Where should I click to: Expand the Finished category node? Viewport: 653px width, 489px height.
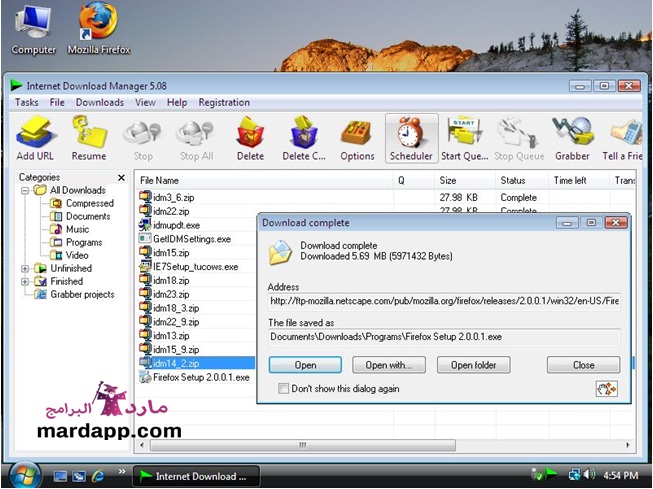pyautogui.click(x=25, y=282)
